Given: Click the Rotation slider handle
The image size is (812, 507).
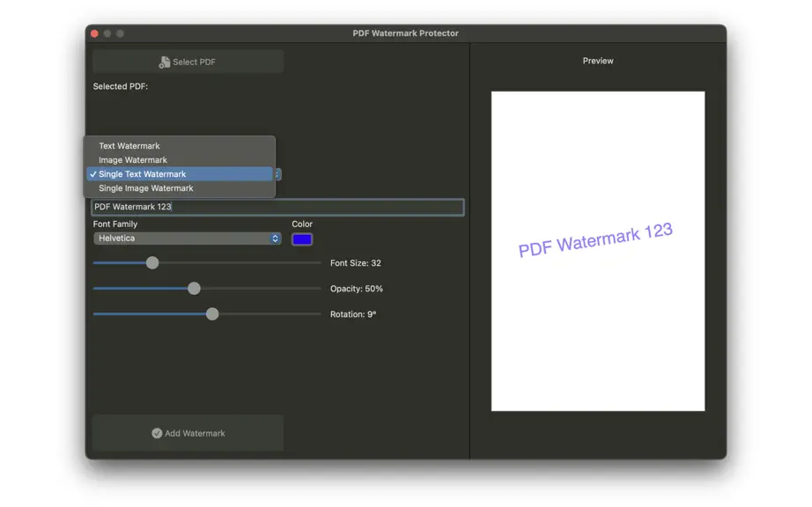Looking at the screenshot, I should (211, 314).
